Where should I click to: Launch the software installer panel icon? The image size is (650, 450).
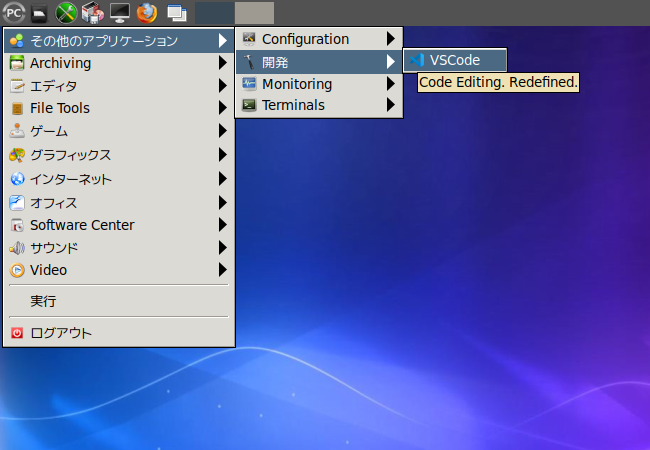pos(92,13)
